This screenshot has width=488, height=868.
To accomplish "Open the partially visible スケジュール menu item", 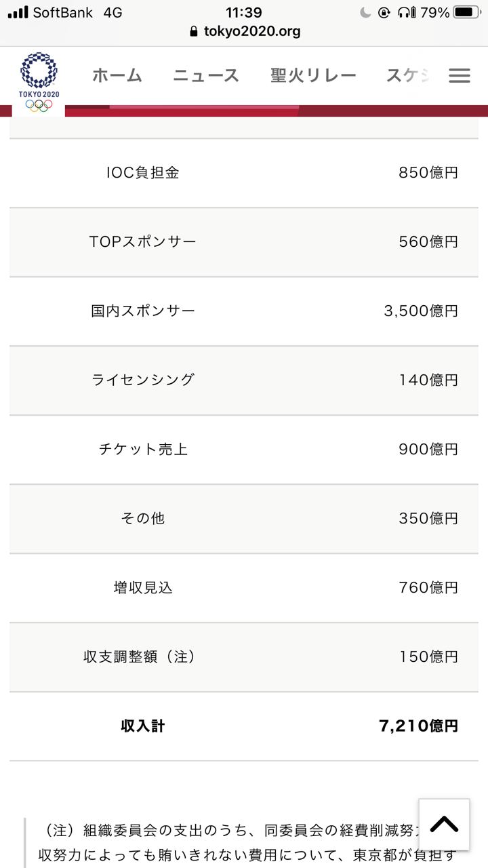I will tap(407, 76).
